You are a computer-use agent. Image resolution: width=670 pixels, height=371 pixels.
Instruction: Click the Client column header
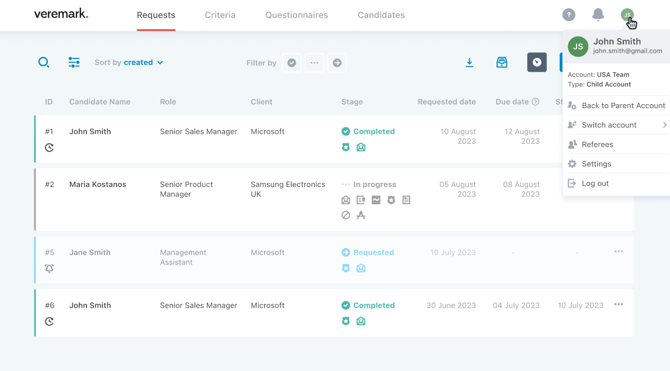pyautogui.click(x=262, y=102)
